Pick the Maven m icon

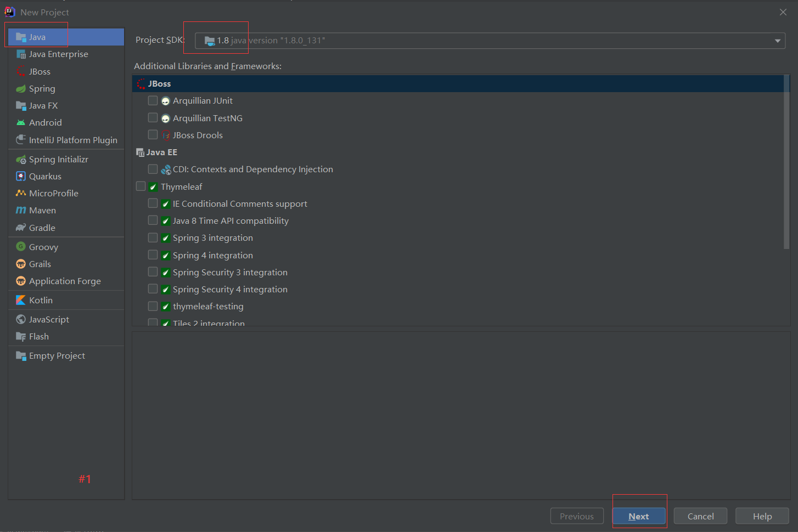click(x=21, y=210)
